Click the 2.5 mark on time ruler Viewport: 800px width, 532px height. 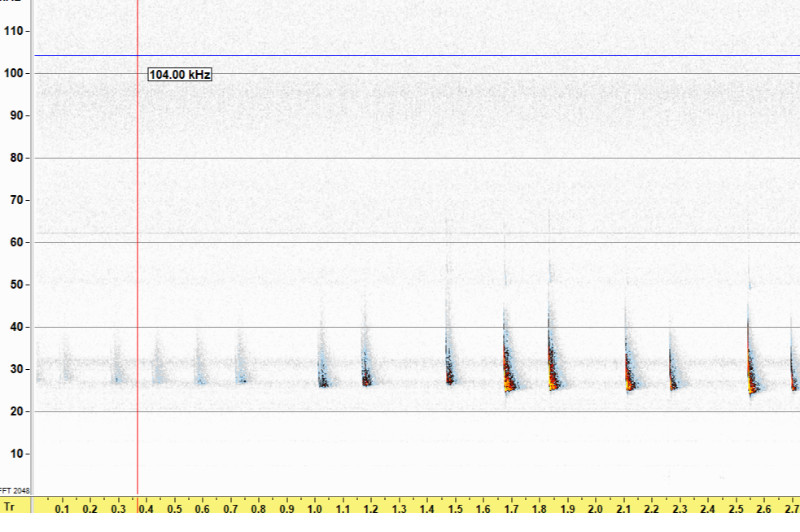[735, 509]
